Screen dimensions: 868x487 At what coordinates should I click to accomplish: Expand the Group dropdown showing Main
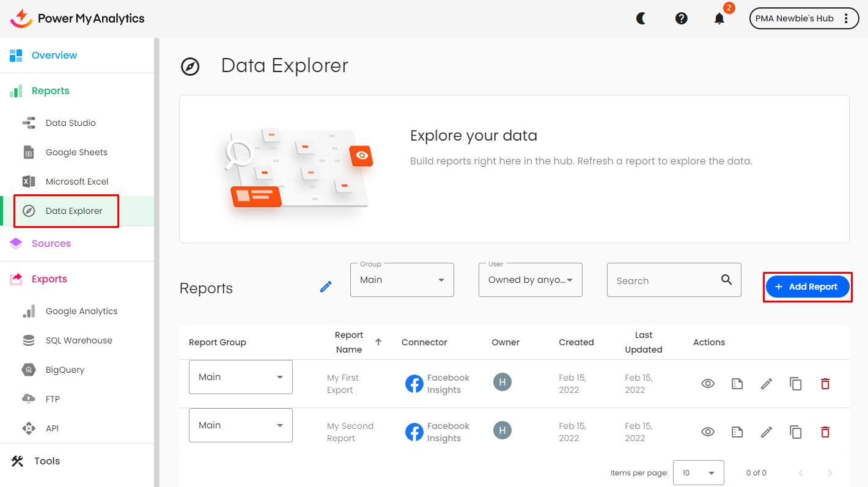[402, 280]
